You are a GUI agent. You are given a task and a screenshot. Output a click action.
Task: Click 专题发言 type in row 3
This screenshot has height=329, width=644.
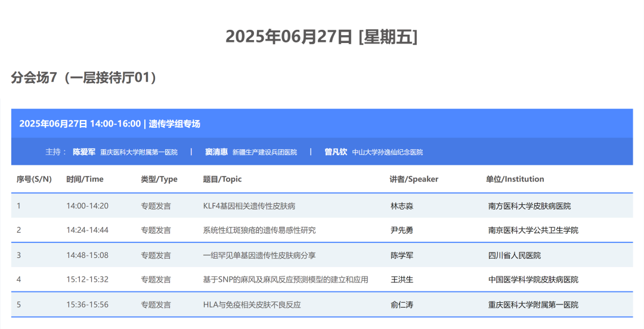pos(156,256)
